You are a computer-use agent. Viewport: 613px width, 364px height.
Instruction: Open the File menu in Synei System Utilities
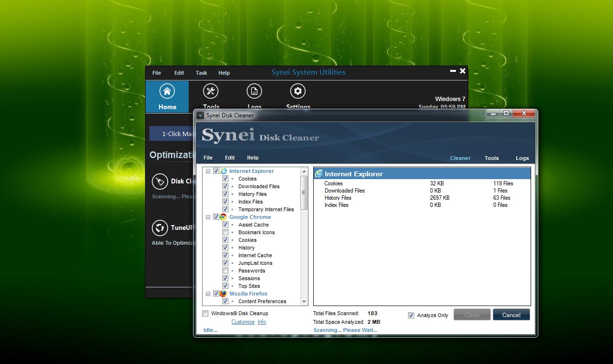157,73
